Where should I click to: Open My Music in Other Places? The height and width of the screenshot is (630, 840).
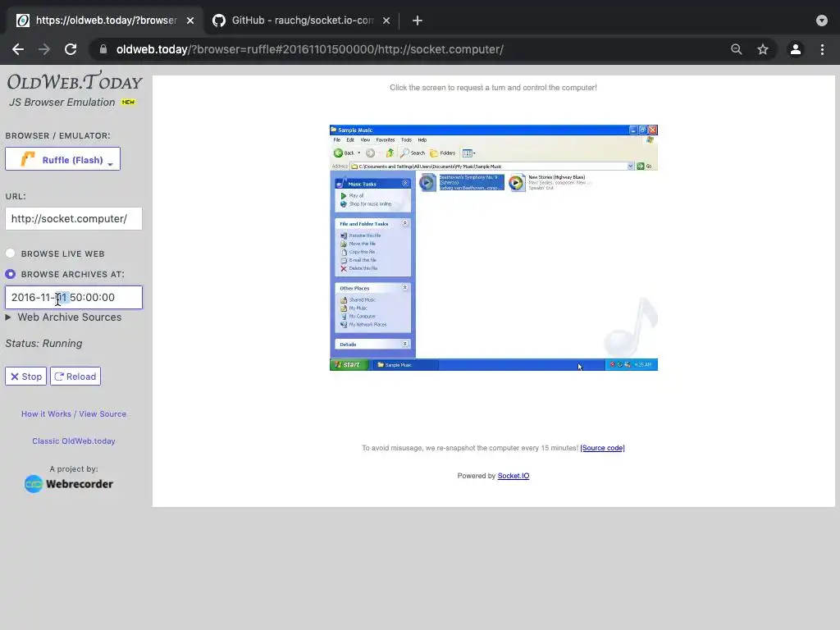354,308
